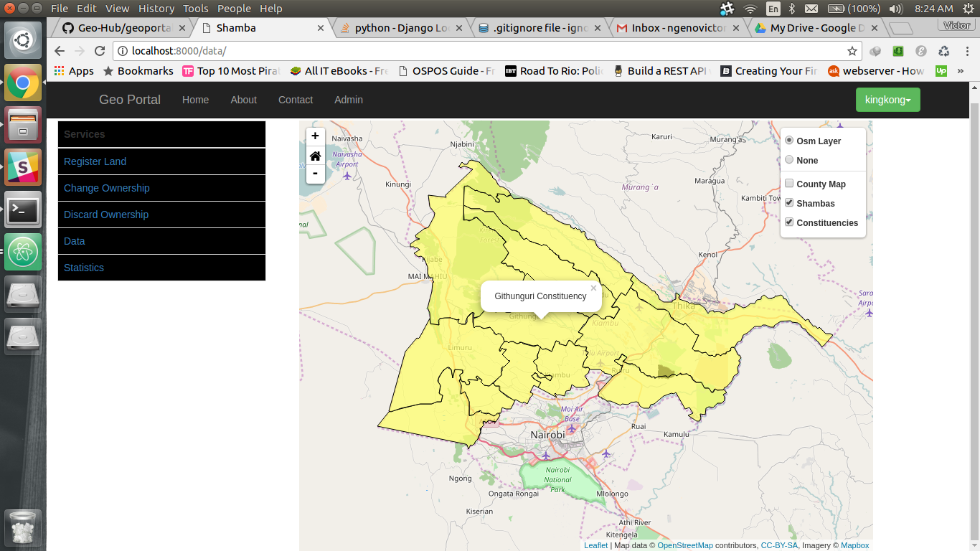Image resolution: width=980 pixels, height=551 pixels.
Task: Open the Tools menu
Action: point(195,9)
